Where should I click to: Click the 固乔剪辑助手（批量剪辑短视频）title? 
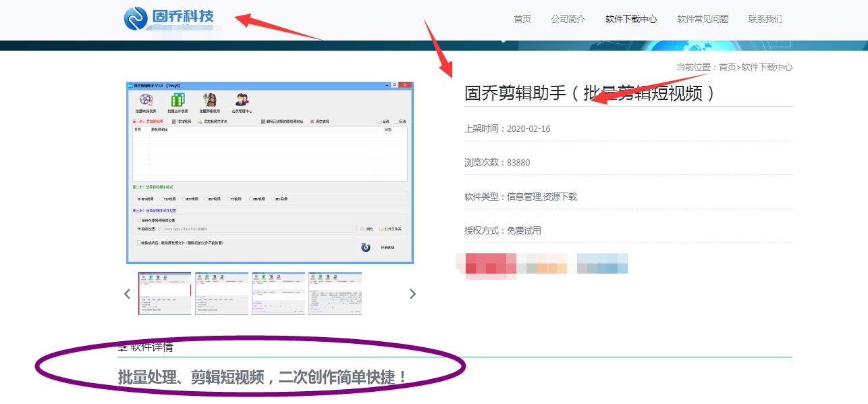589,93
